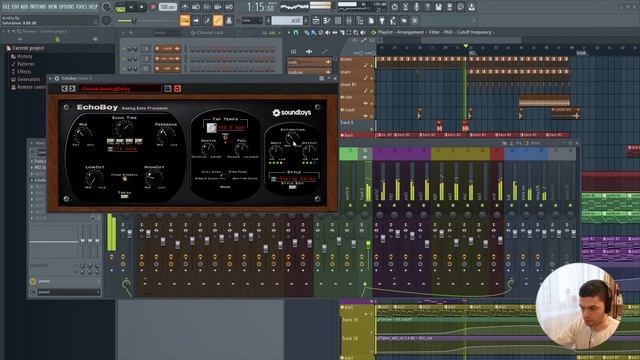Select the crash channel button
Image resolution: width=640 pixels, height=360 pixels.
click(x=167, y=49)
